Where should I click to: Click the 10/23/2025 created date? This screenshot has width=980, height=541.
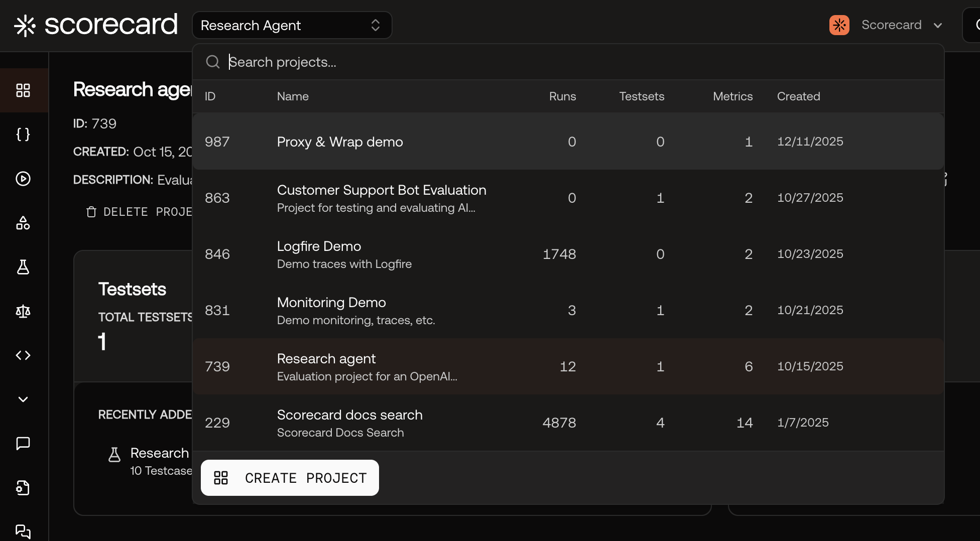point(810,254)
